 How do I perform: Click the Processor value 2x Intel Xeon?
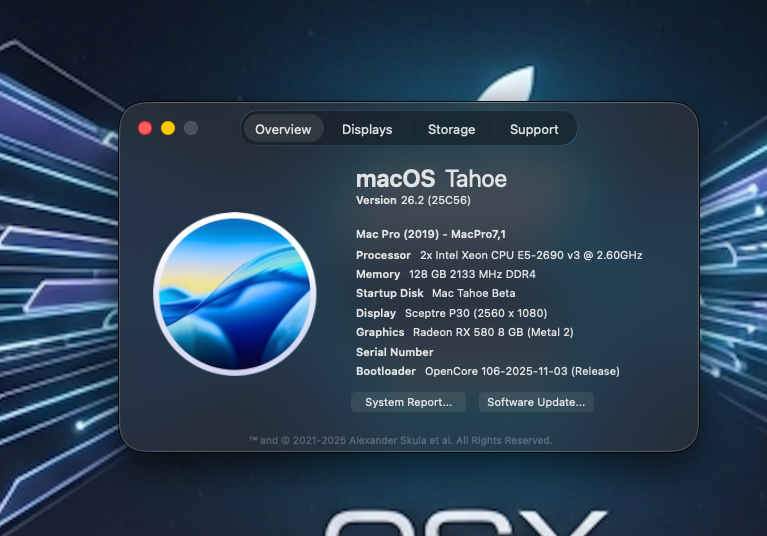[531, 255]
